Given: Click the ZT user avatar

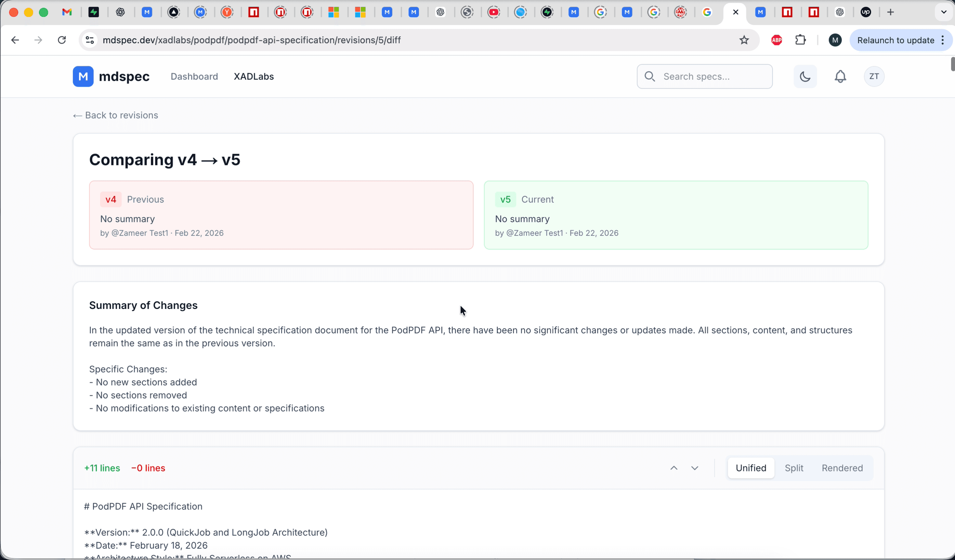Looking at the screenshot, I should pos(874,76).
